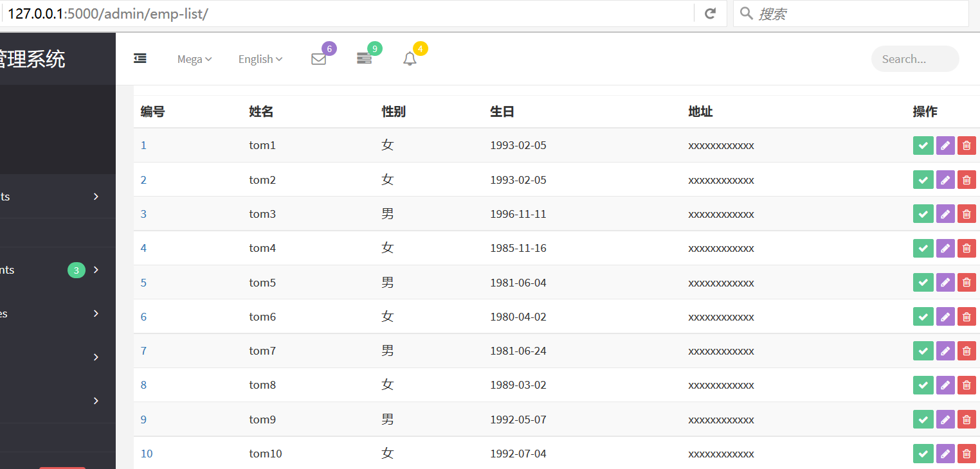Click the 姓名 column header
Viewport: 980px width, 469px height.
click(x=261, y=112)
